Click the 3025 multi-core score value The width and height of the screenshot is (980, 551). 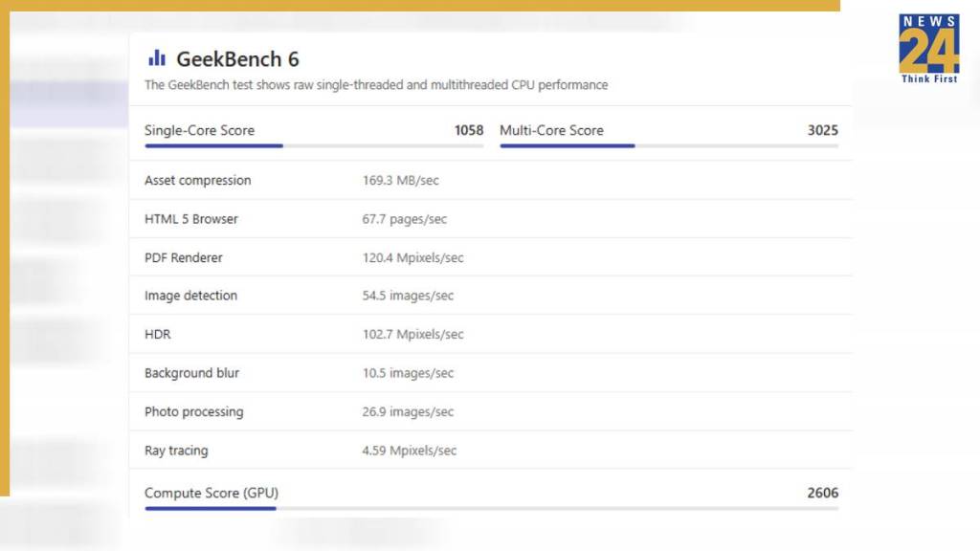coord(822,130)
